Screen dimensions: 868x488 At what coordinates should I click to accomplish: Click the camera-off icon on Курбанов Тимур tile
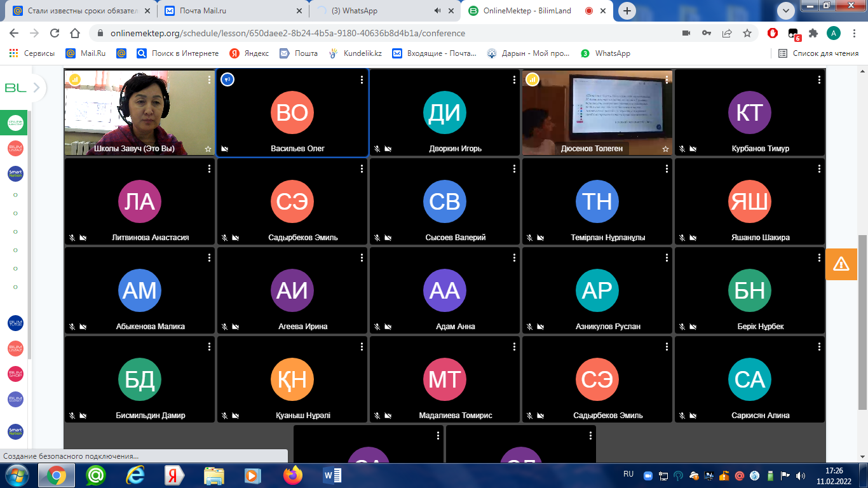click(693, 149)
